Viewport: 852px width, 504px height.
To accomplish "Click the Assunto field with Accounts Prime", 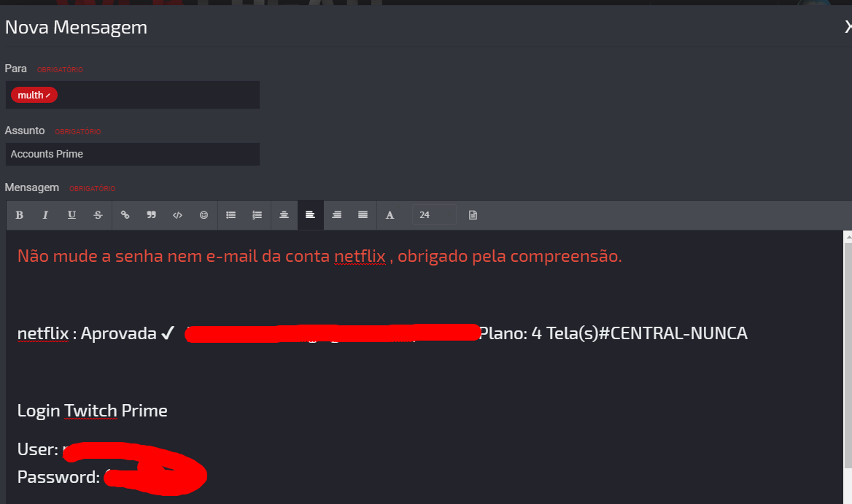I will click(133, 154).
